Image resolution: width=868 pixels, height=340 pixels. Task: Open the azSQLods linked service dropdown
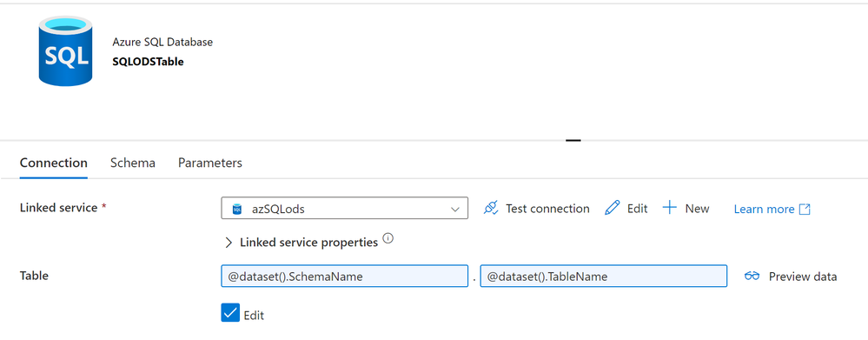tap(344, 208)
